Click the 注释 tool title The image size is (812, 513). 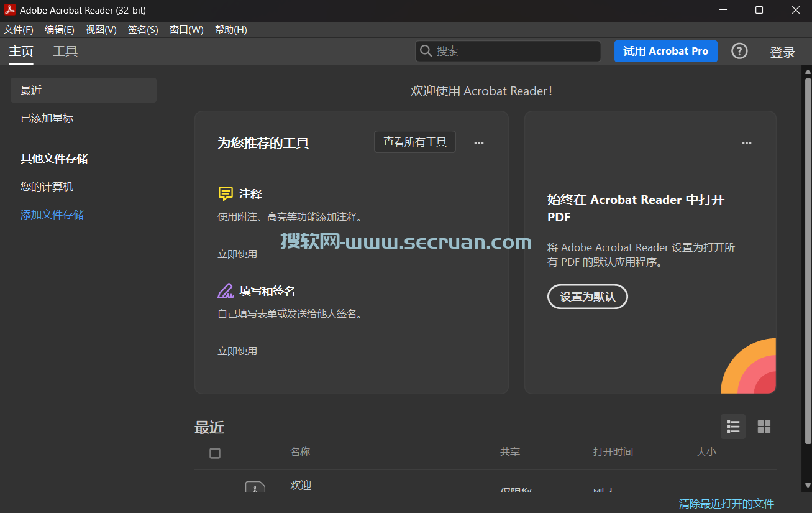tap(250, 194)
